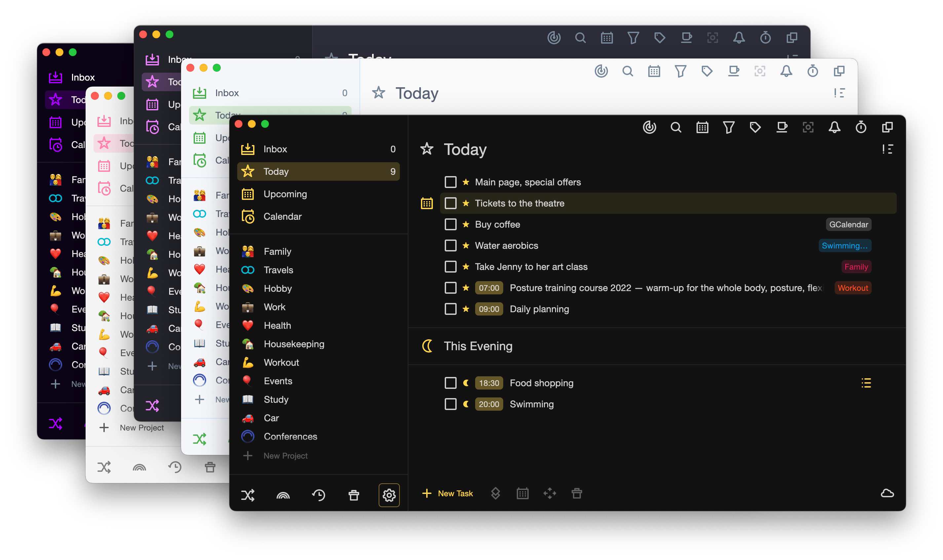
Task: Click stopwatch icon in the light green-themed window
Action: pyautogui.click(x=812, y=71)
